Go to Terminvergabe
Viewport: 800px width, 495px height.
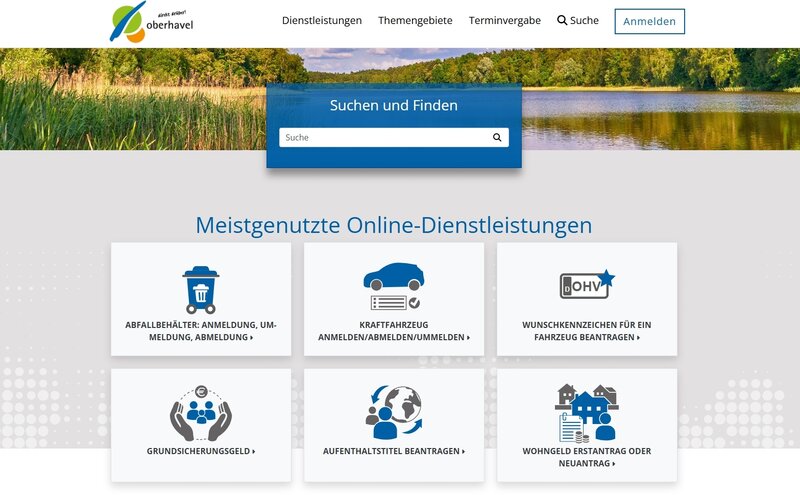(x=505, y=20)
